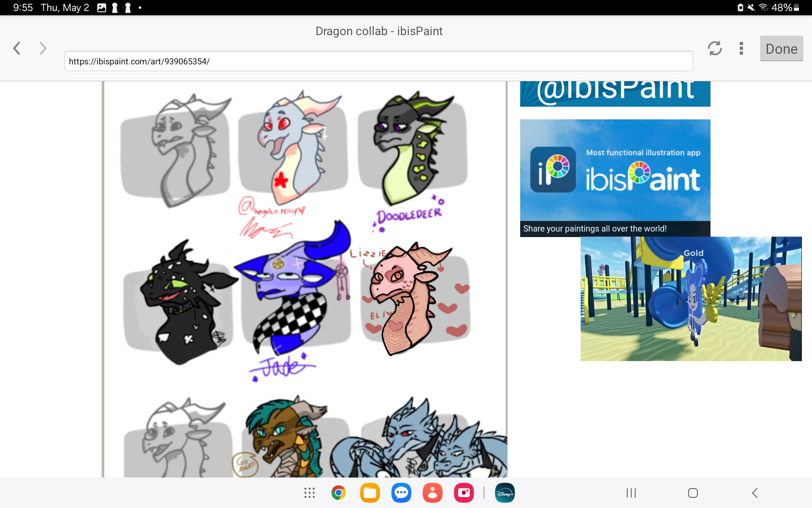Open the ibisPaint illustration app banner
Viewport: 812px width, 508px height.
tap(615, 178)
